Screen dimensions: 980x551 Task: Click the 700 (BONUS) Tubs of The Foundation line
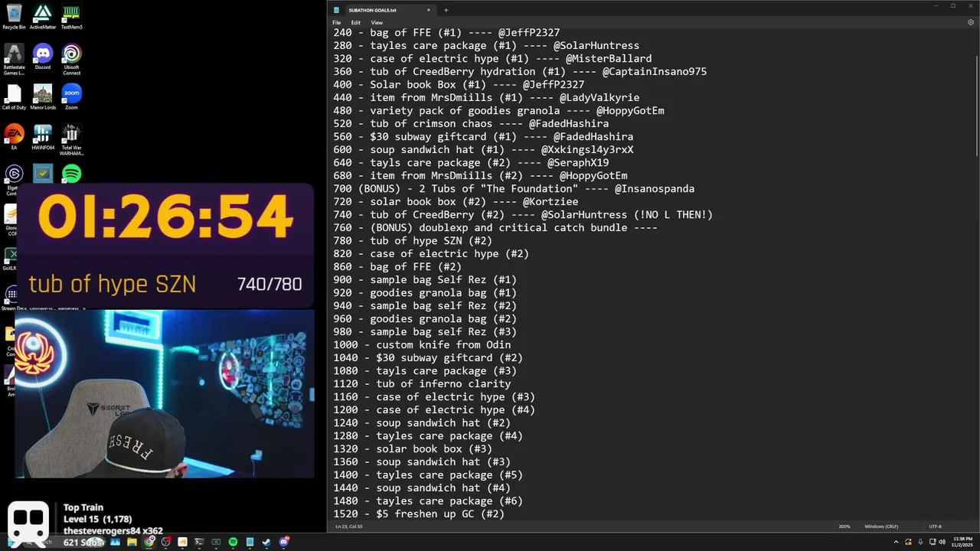pos(514,189)
